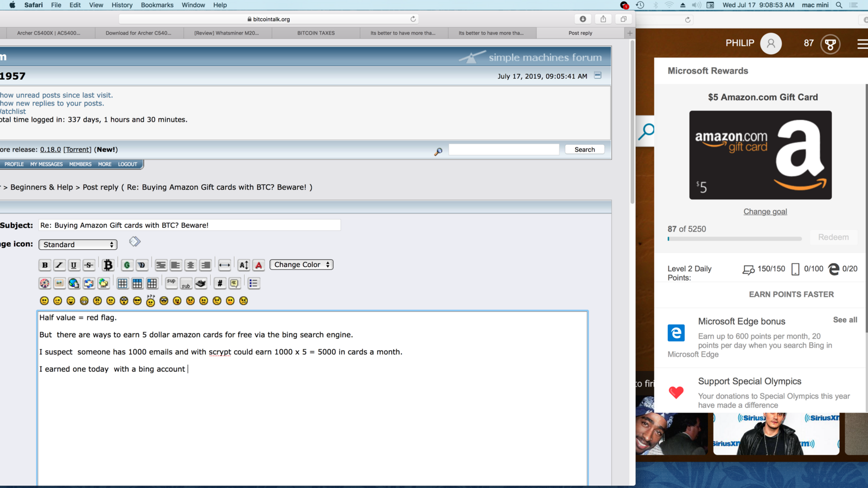Switch to the Whatsminer M20 review tab
The image size is (868, 488).
point(227,33)
